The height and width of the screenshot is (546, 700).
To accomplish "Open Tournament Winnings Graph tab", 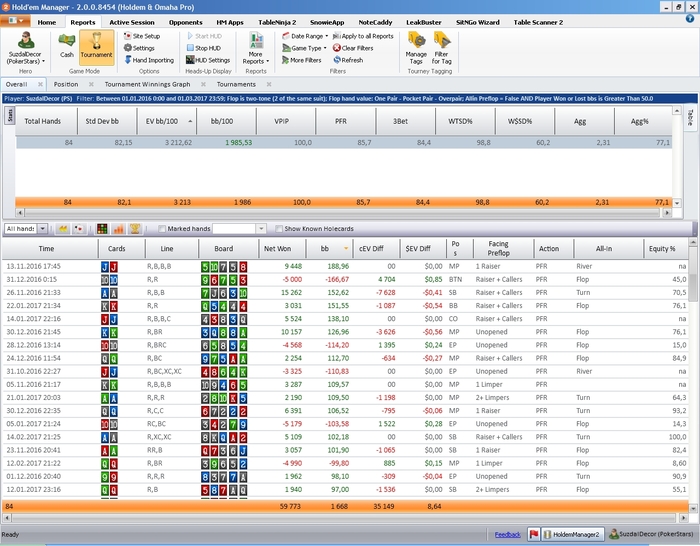I will pyautogui.click(x=147, y=84).
